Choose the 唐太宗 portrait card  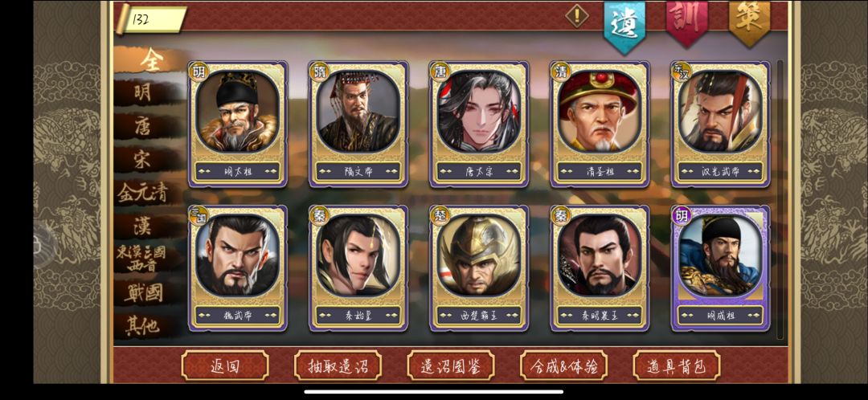479,124
